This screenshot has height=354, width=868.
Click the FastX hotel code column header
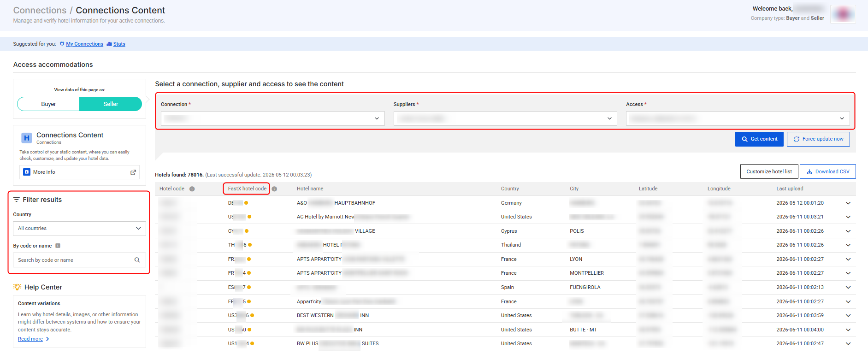pyautogui.click(x=247, y=189)
